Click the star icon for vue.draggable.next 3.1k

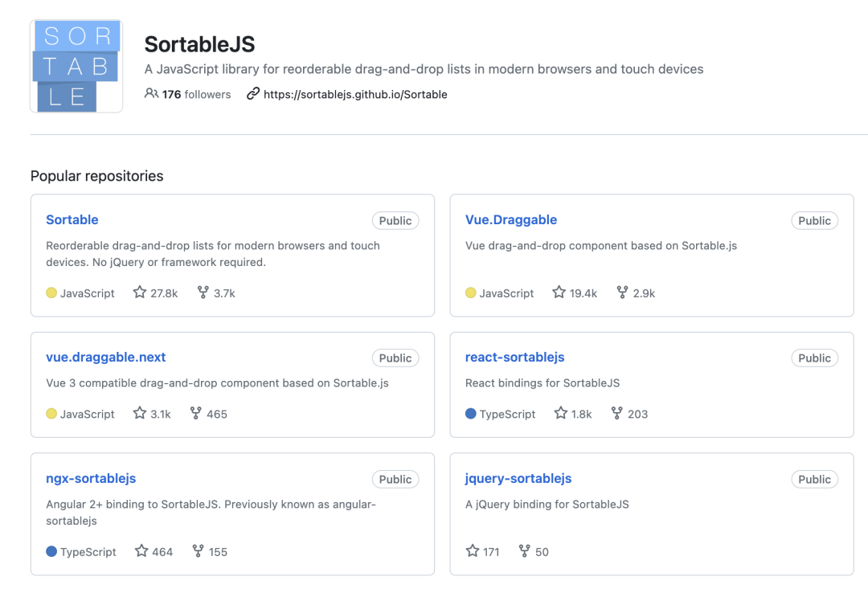(x=140, y=413)
